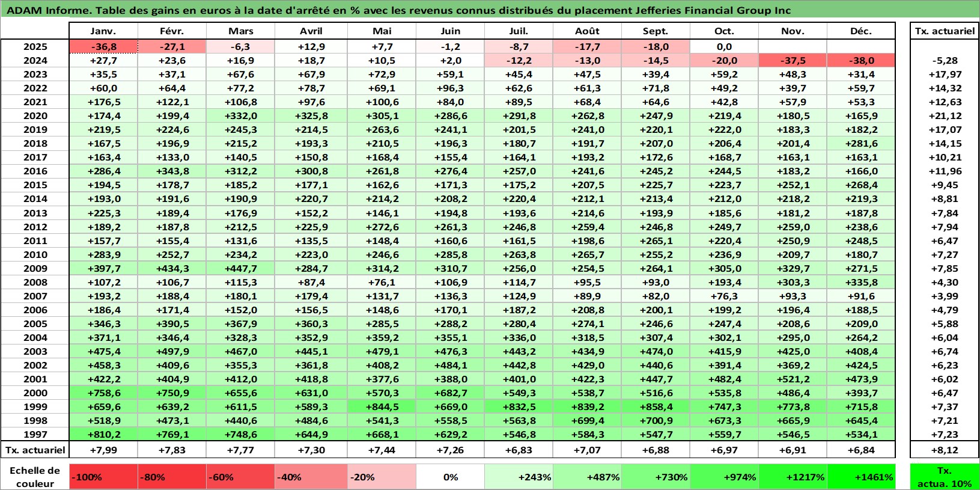
Task: Select the +810,2 cell for 1997
Action: (104, 435)
